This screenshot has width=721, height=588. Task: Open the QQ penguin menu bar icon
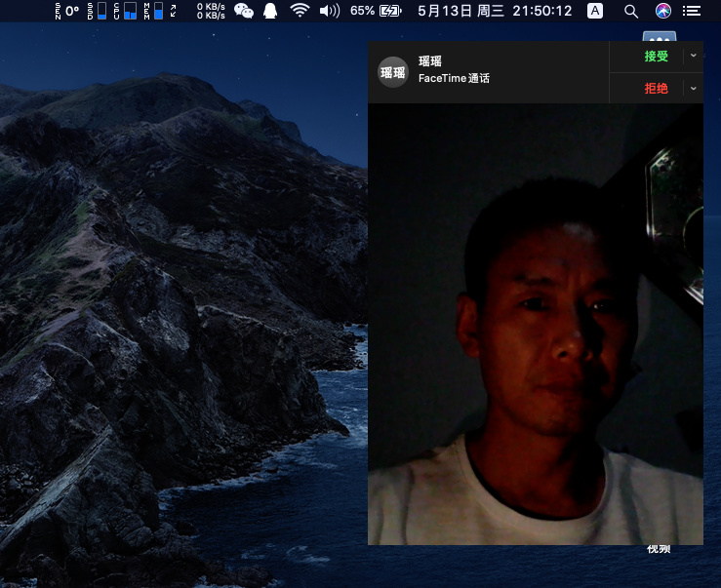pyautogui.click(x=270, y=11)
